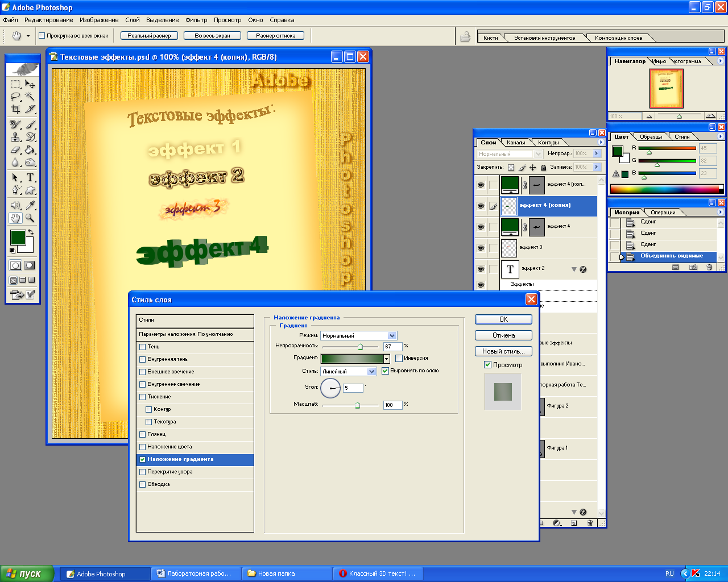Click the Новый стиль... button
The image size is (728, 582).
pyautogui.click(x=503, y=351)
